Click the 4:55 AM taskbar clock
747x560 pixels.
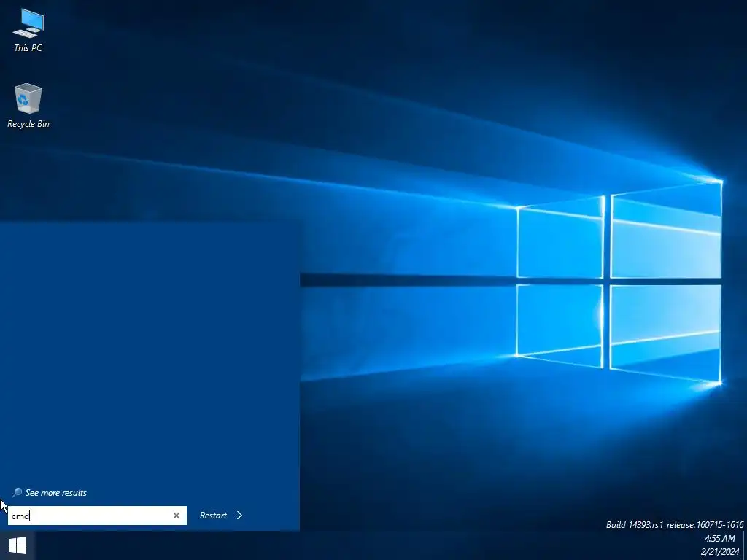[x=719, y=539]
